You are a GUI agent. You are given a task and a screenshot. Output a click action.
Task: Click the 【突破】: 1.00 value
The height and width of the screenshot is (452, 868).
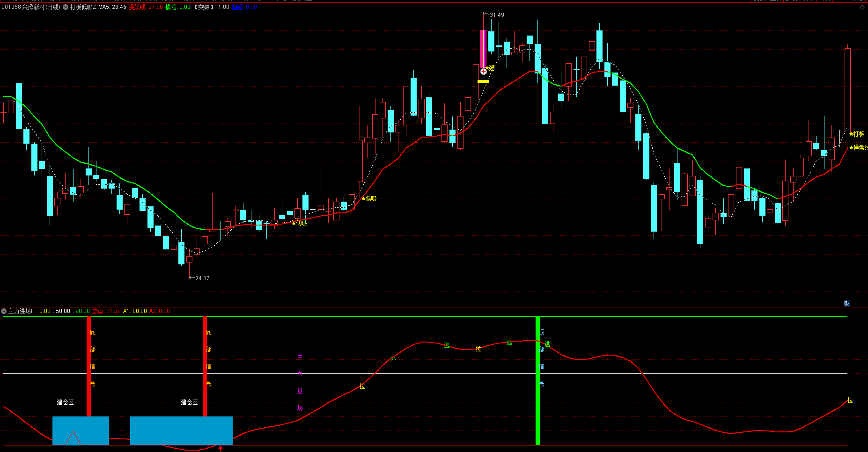pos(211,7)
